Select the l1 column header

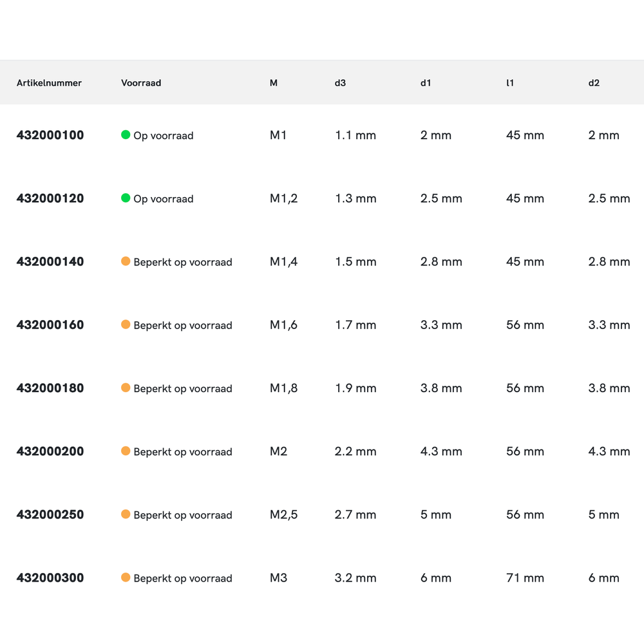510,83
